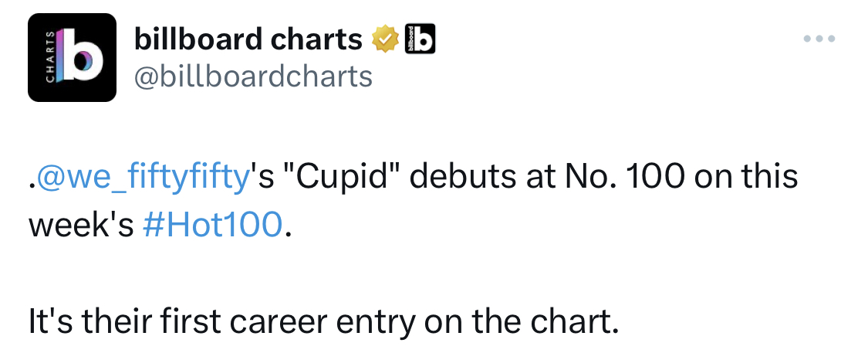Open the billboard charts profile avatar

point(72,58)
